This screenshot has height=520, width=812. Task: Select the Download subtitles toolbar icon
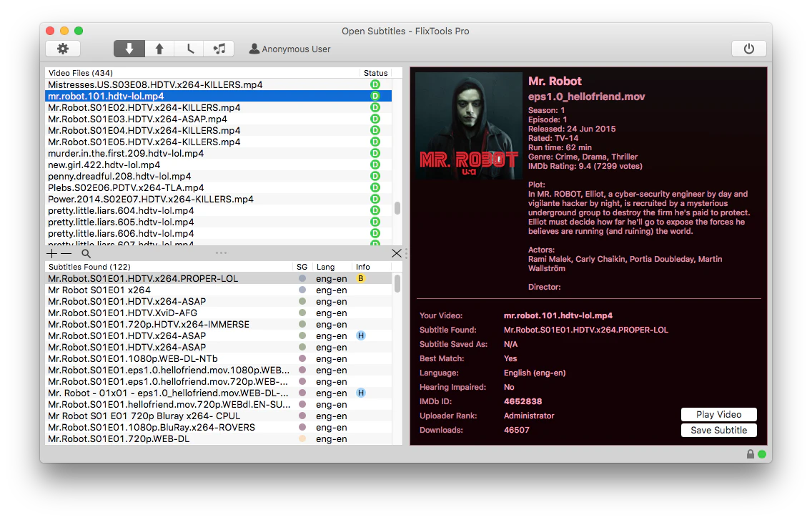(129, 49)
